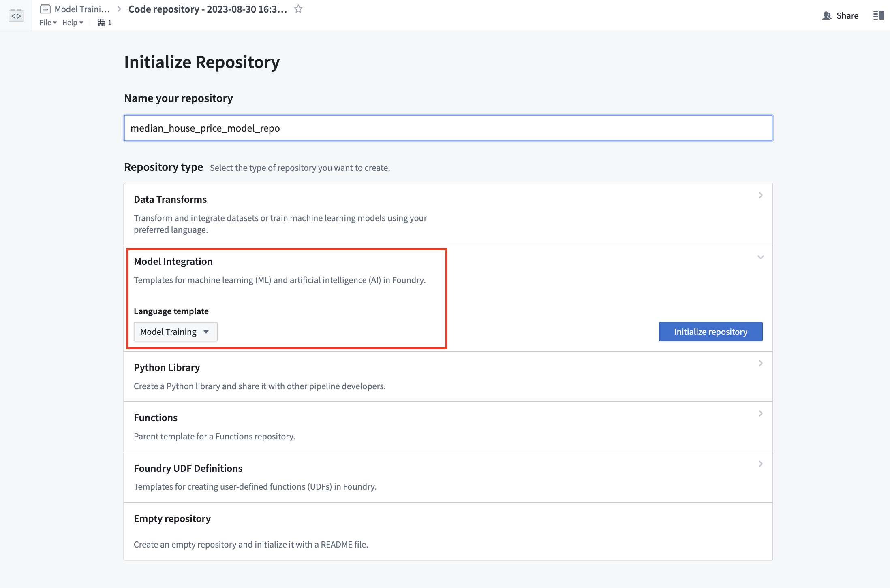Click 'Language template' label
The image size is (890, 588).
click(x=171, y=311)
